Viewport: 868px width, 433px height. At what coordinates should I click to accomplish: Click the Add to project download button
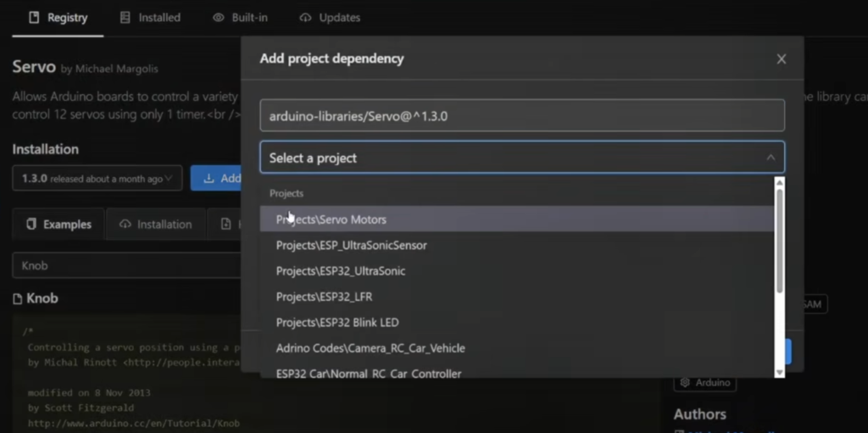tap(216, 178)
